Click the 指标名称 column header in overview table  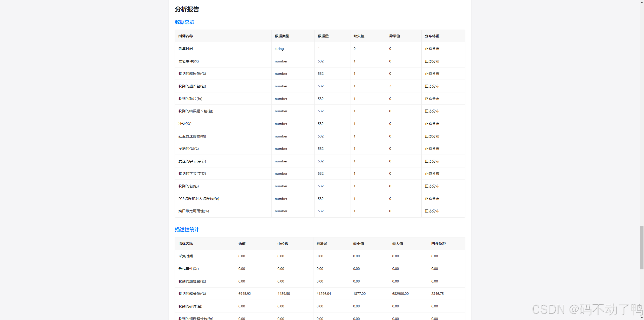point(185,36)
